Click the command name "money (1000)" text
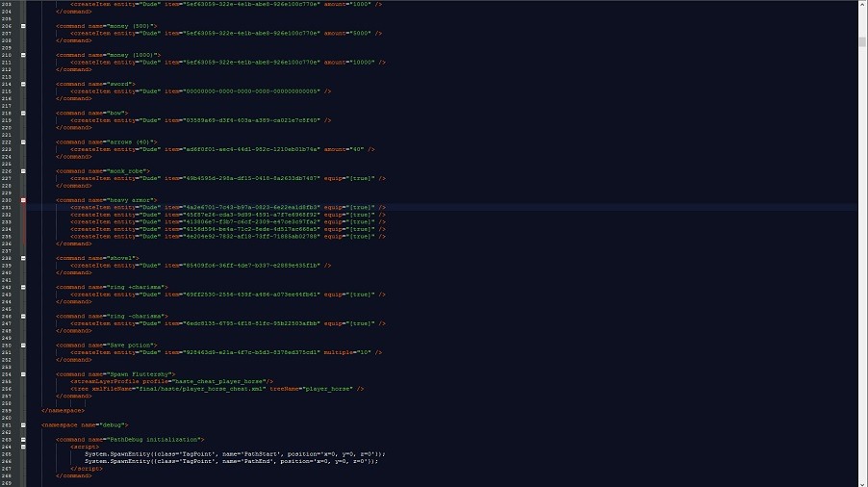868x487 pixels. tap(132, 55)
